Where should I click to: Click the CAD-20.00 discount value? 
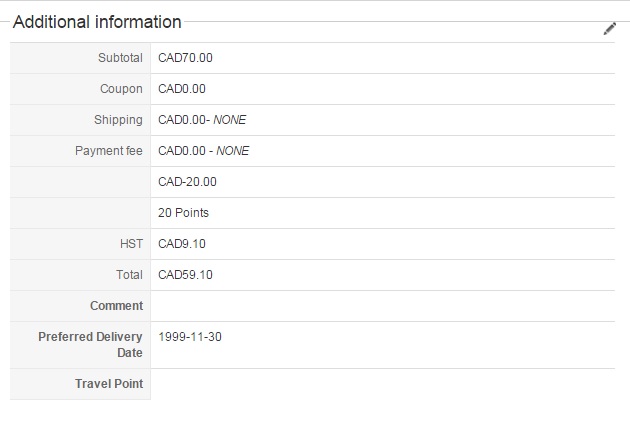pos(187,182)
